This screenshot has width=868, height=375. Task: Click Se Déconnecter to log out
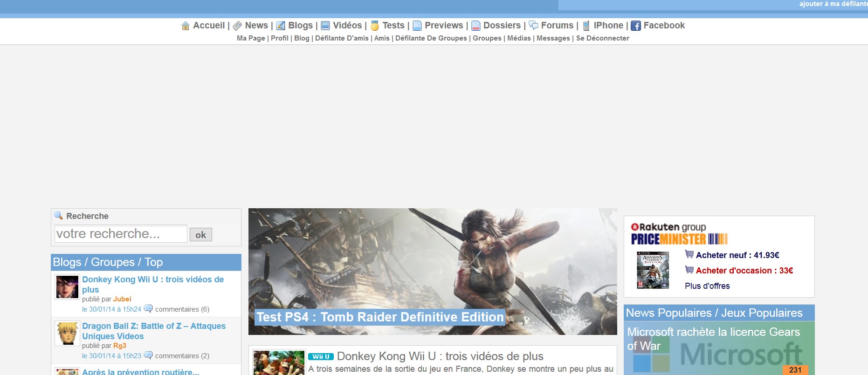pos(602,38)
